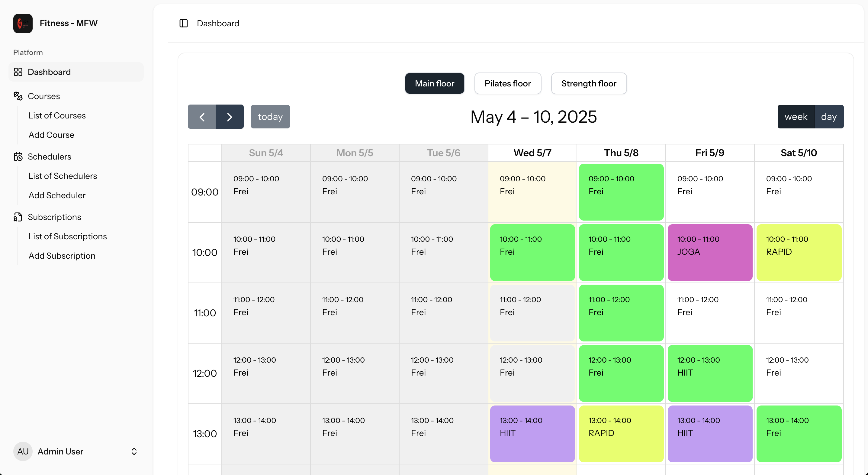Viewport: 868px width, 475px height.
Task: Go to next week arrow
Action: (230, 117)
